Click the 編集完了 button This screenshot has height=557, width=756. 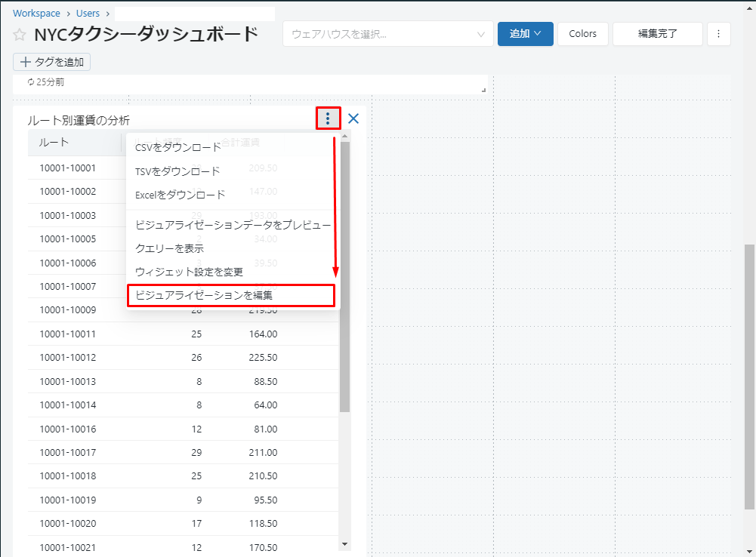pyautogui.click(x=657, y=34)
